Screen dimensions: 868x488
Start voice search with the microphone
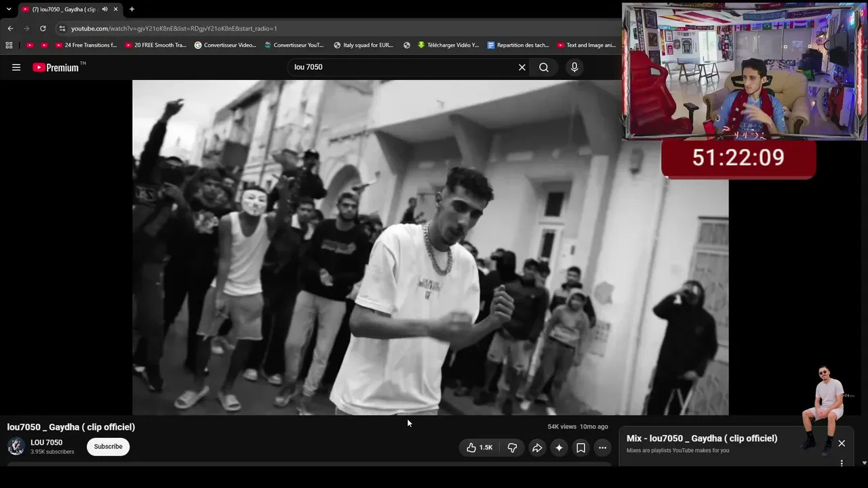574,67
